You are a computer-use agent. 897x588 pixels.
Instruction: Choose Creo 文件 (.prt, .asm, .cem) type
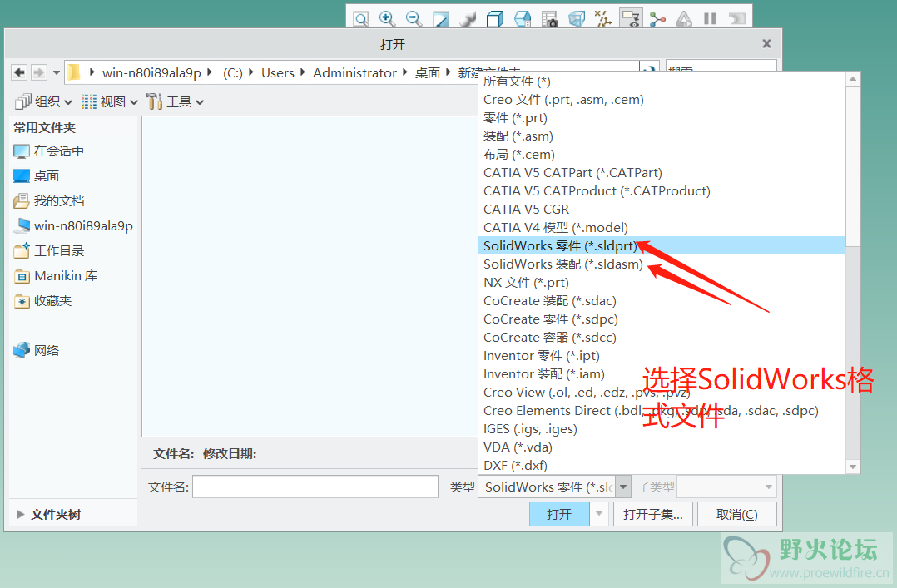point(662,100)
